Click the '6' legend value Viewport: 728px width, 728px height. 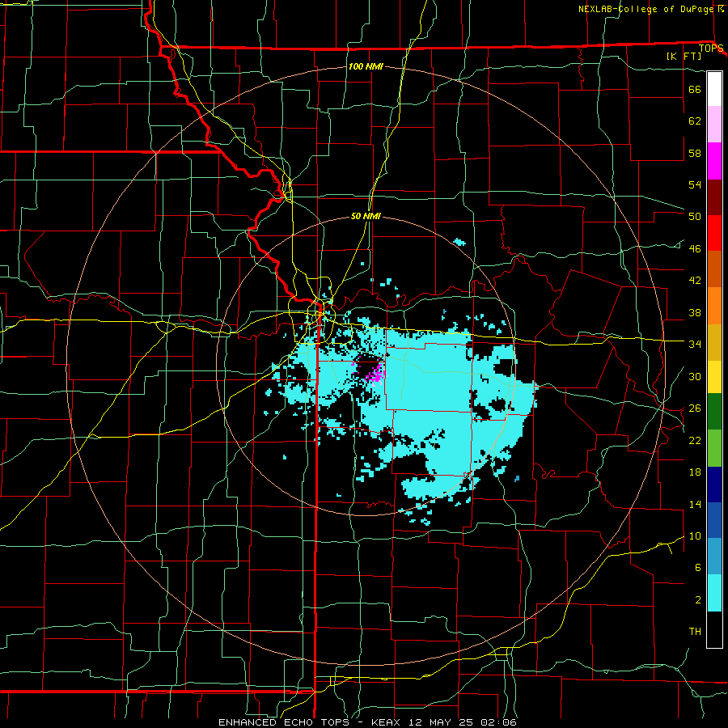click(x=697, y=568)
